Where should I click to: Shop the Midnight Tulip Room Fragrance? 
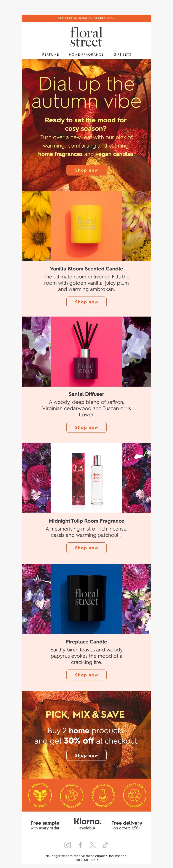[86, 548]
